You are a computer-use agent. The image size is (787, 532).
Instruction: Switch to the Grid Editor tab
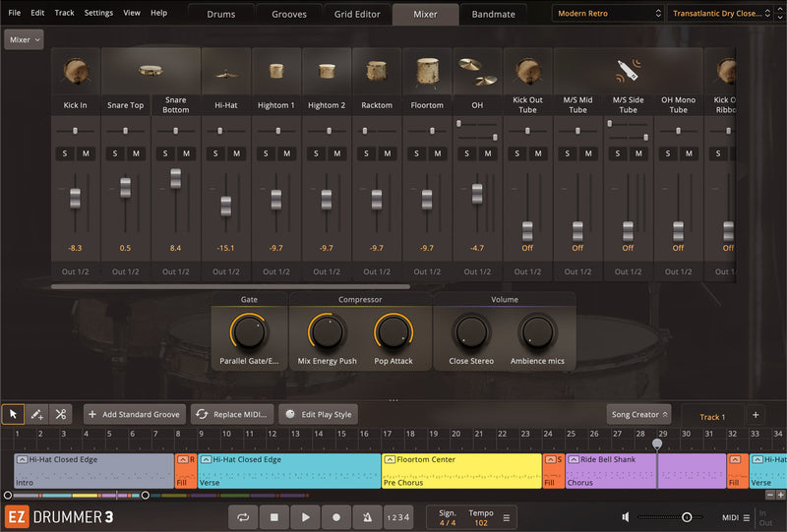pos(356,14)
